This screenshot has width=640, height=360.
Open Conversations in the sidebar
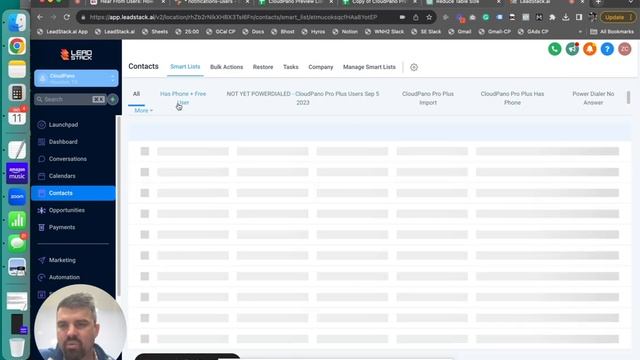tap(67, 159)
